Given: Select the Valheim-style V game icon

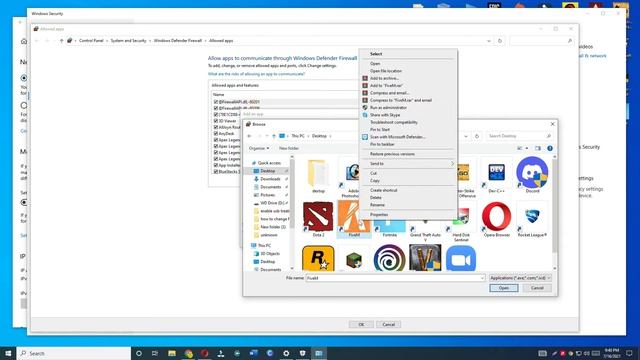Looking at the screenshot, I should [425, 258].
